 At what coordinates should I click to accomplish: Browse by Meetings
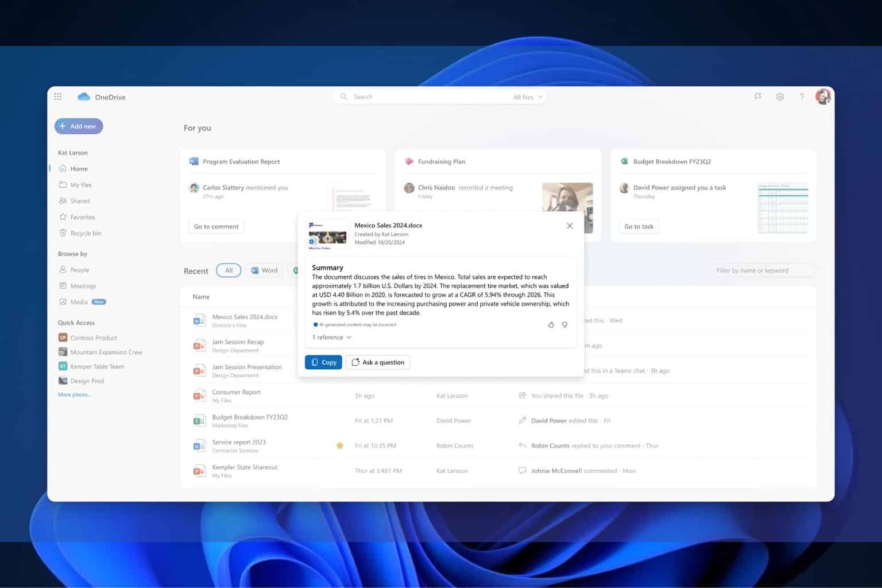coord(83,286)
